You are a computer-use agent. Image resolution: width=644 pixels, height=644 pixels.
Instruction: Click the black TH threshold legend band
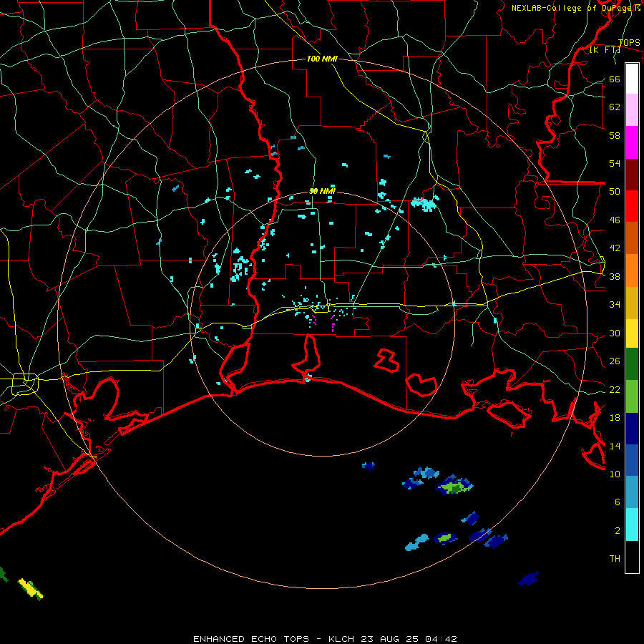632,557
